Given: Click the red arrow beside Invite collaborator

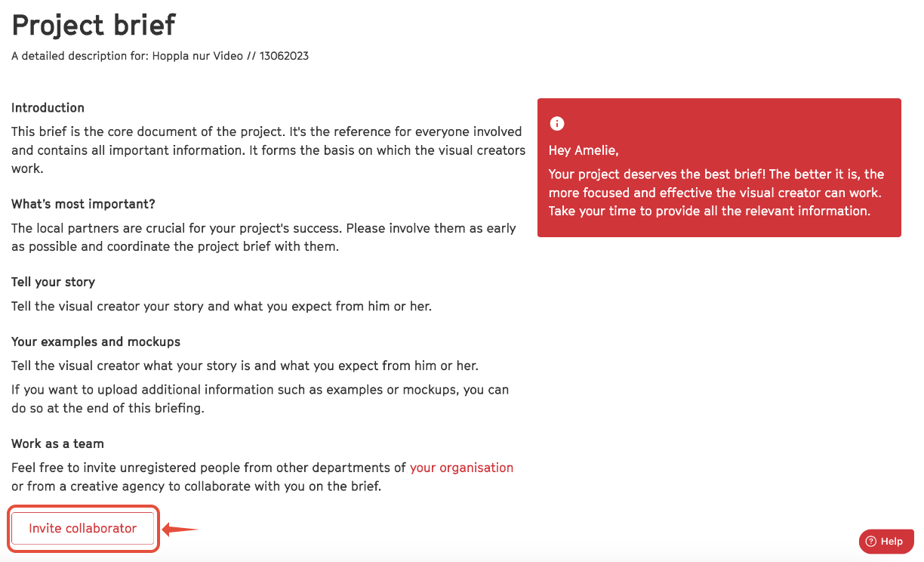Looking at the screenshot, I should click(180, 529).
